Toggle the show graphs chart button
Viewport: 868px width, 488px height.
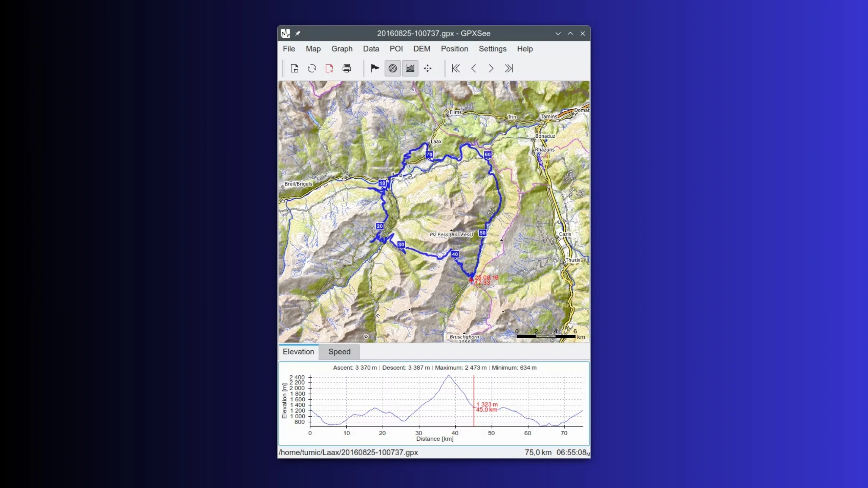tap(410, 68)
